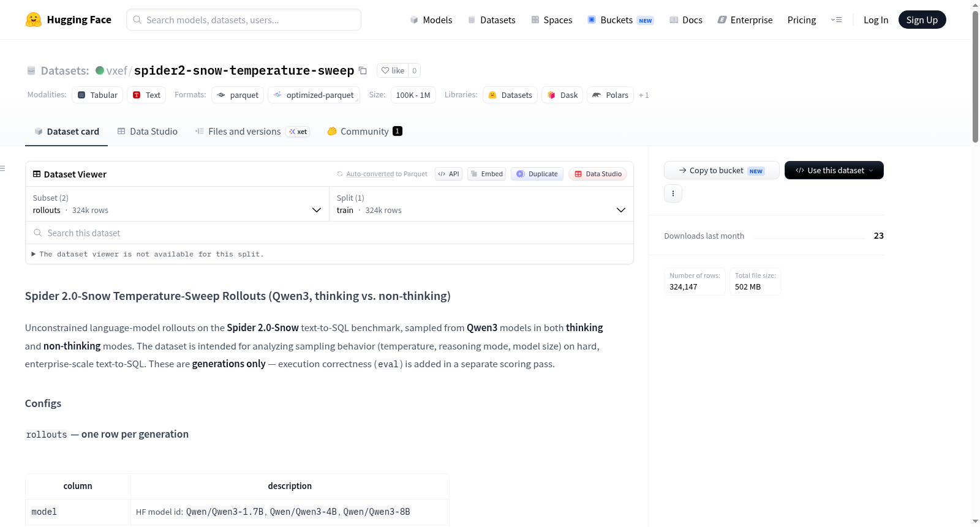Switch to the Data Studio tab

(x=148, y=131)
